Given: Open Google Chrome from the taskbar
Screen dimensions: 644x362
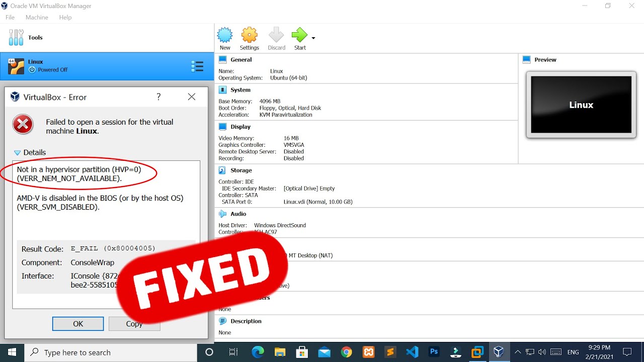Looking at the screenshot, I should click(x=346, y=352).
